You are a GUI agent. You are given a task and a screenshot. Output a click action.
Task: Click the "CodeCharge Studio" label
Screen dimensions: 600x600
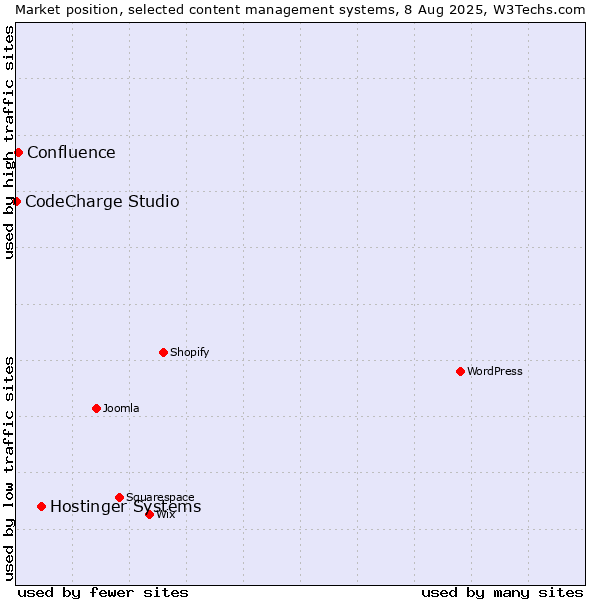tap(102, 202)
